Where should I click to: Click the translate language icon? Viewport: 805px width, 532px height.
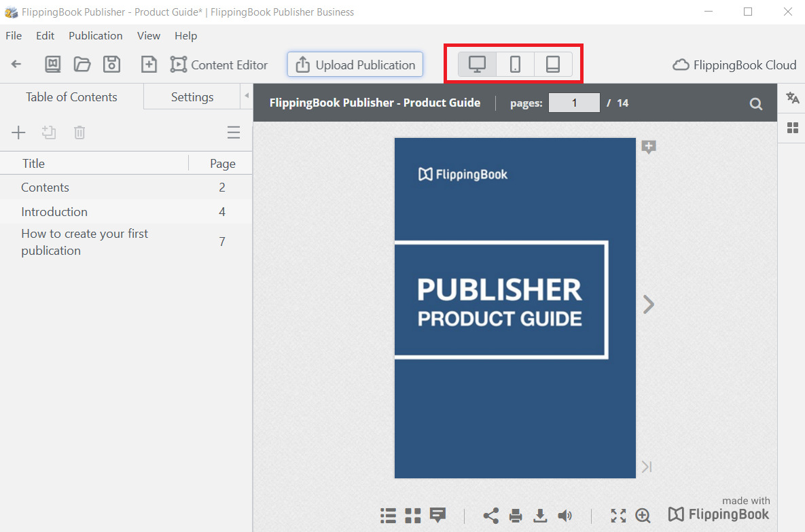793,98
